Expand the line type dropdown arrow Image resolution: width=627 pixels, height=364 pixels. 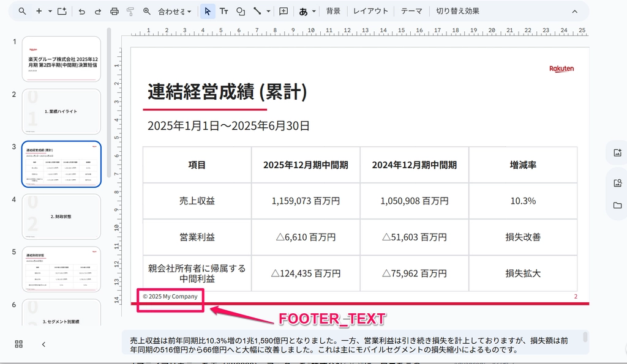pyautogui.click(x=268, y=11)
